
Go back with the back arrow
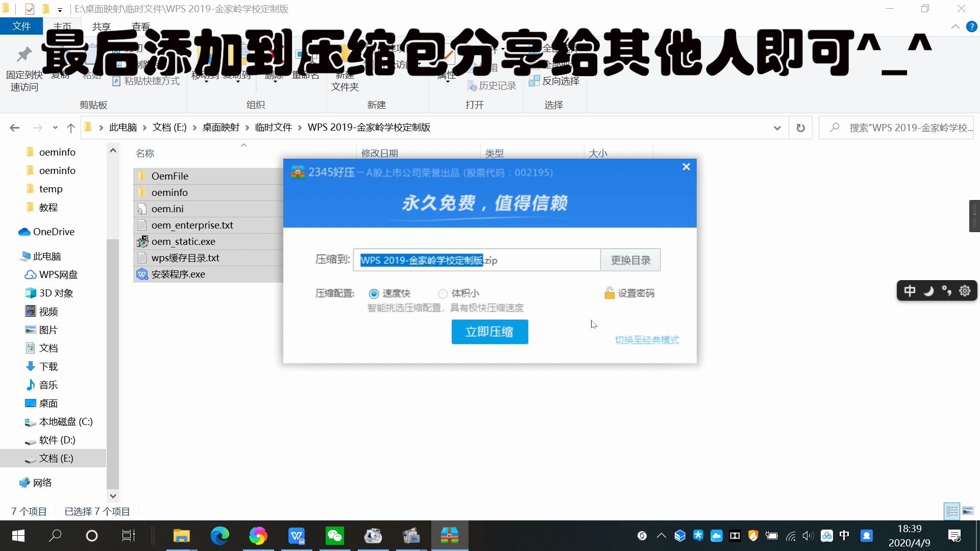[14, 128]
